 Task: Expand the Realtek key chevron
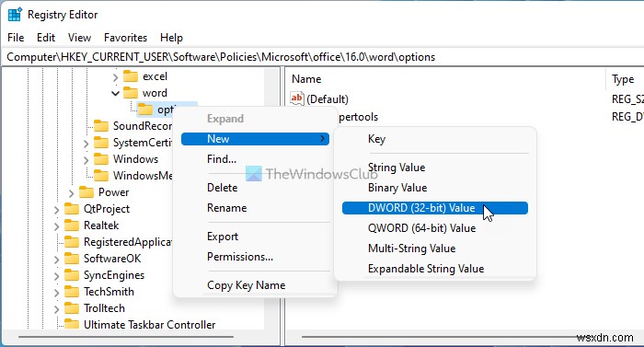[x=56, y=226]
